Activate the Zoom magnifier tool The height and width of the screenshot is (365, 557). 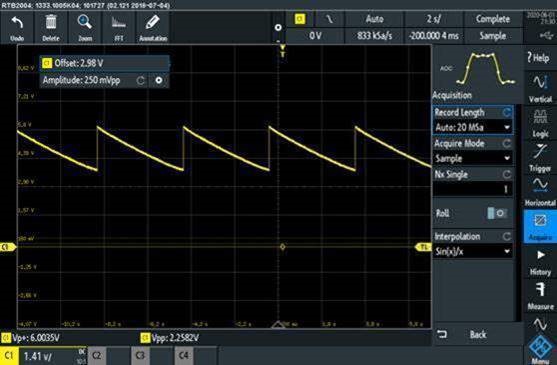click(85, 28)
